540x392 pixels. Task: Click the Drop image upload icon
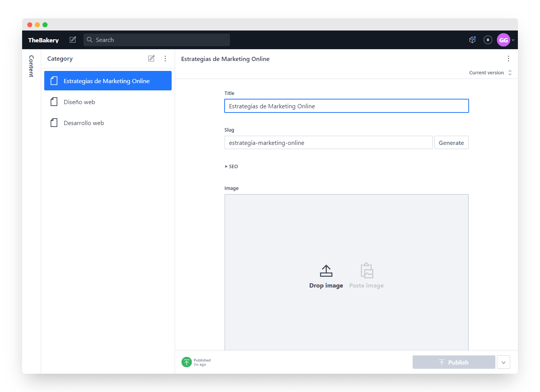[326, 271]
